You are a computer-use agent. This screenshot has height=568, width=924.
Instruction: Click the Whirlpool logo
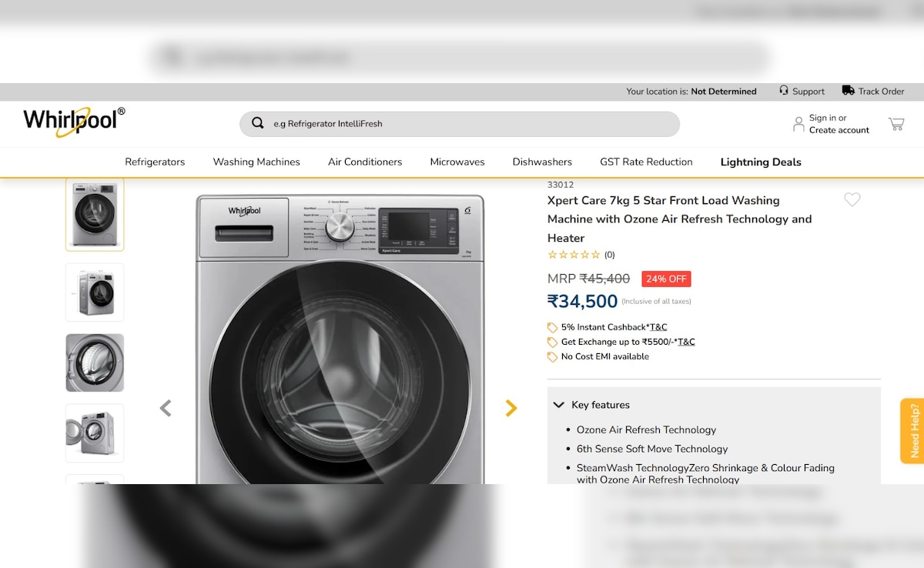click(x=73, y=122)
